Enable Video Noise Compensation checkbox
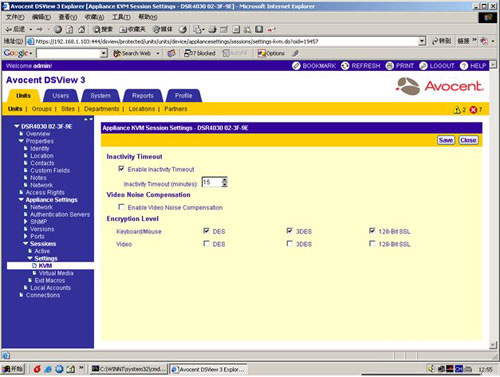The width and height of the screenshot is (500, 377). tap(121, 207)
